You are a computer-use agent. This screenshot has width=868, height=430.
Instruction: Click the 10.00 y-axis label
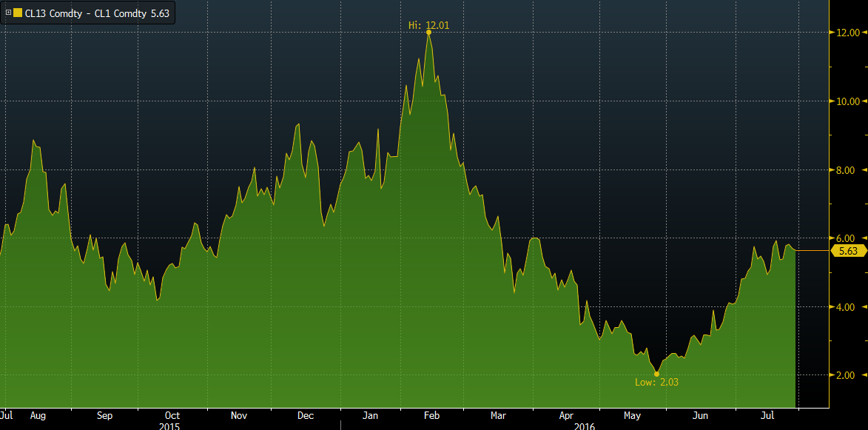tap(849, 101)
